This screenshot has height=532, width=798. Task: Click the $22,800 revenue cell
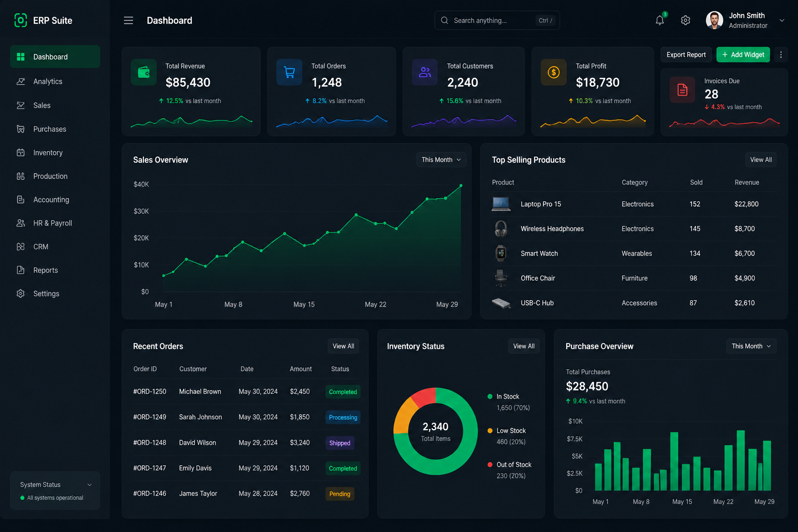click(x=747, y=204)
